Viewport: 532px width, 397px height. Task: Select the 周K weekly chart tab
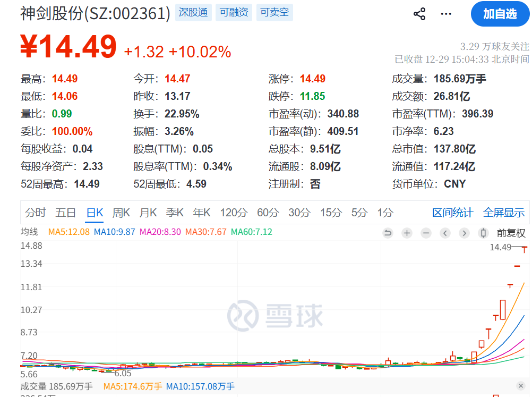click(121, 213)
